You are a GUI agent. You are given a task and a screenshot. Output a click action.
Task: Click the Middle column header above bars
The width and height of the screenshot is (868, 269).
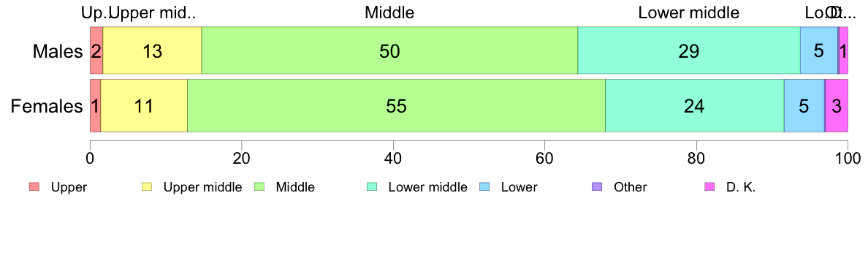pyautogui.click(x=389, y=12)
